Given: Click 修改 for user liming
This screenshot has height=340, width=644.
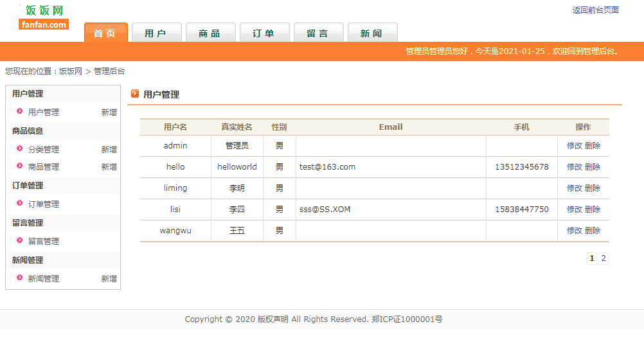Looking at the screenshot, I should point(575,188).
